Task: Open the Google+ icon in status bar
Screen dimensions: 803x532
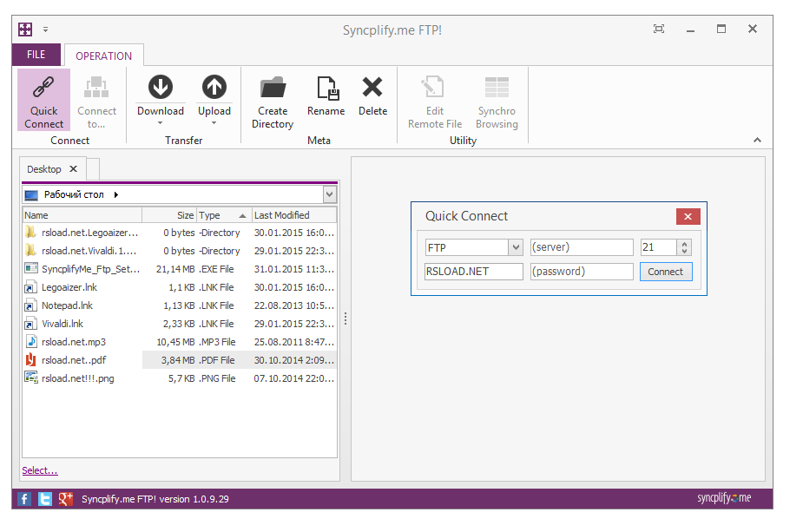Action: pyautogui.click(x=66, y=499)
